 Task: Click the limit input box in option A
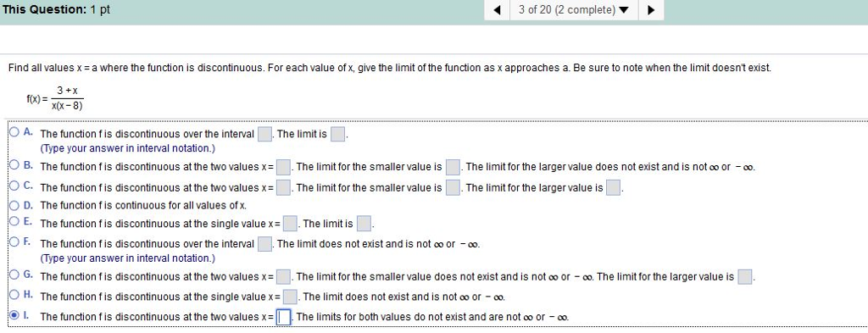(x=337, y=134)
